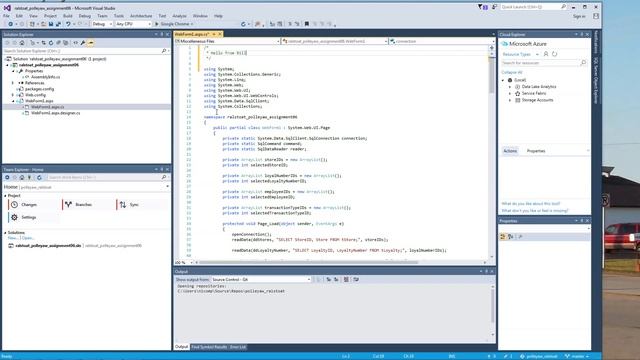Select the Properties tab in Cloud Explorer

point(536,151)
